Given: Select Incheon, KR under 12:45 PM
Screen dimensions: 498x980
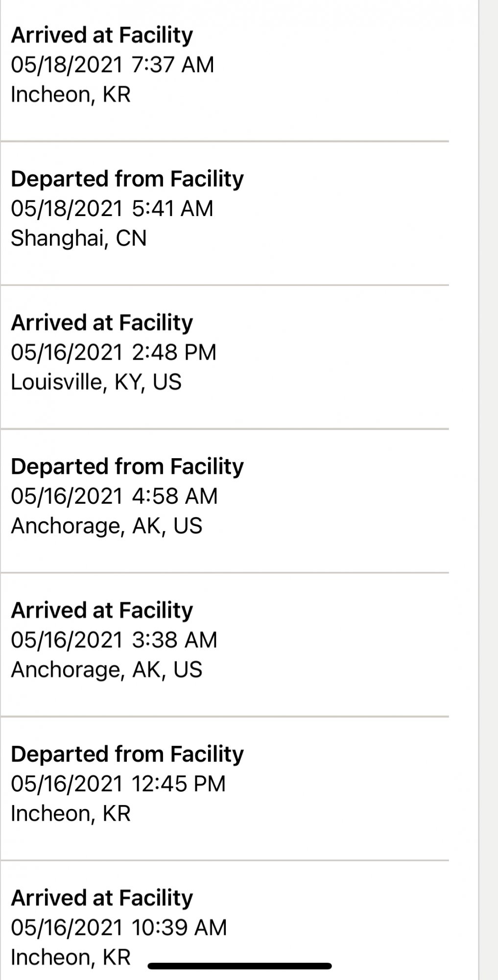Looking at the screenshot, I should coord(71,813).
